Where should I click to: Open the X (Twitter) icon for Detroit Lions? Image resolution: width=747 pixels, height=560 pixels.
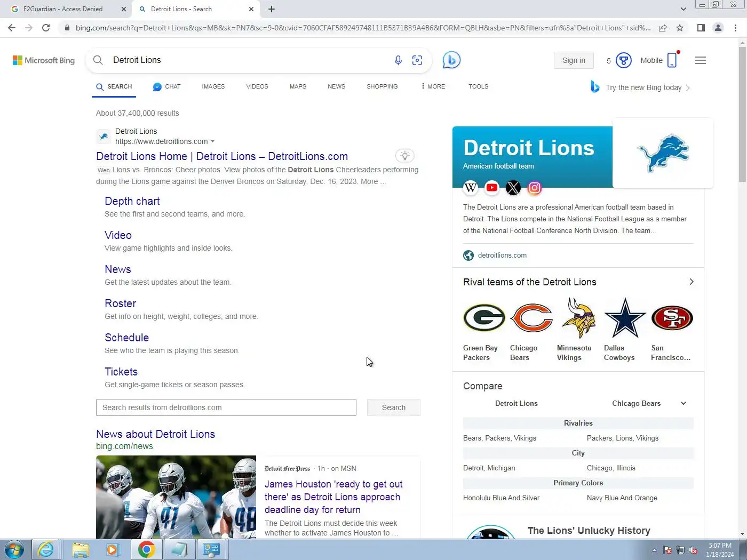click(x=513, y=187)
